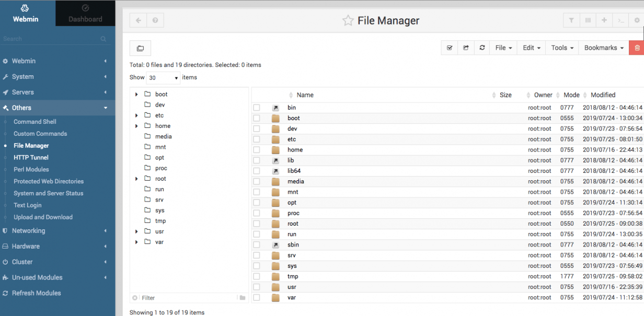Click the bin symlink icon
Image resolution: width=644 pixels, height=316 pixels.
pos(275,108)
